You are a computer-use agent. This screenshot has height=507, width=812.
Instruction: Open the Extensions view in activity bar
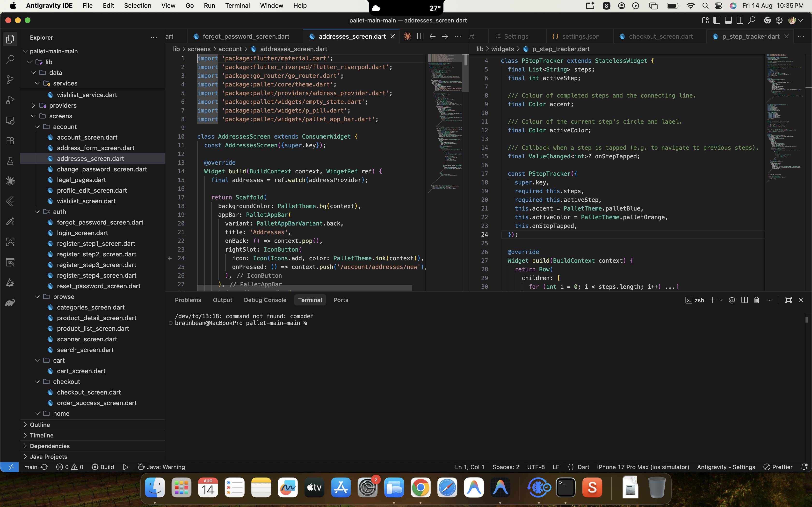10,141
